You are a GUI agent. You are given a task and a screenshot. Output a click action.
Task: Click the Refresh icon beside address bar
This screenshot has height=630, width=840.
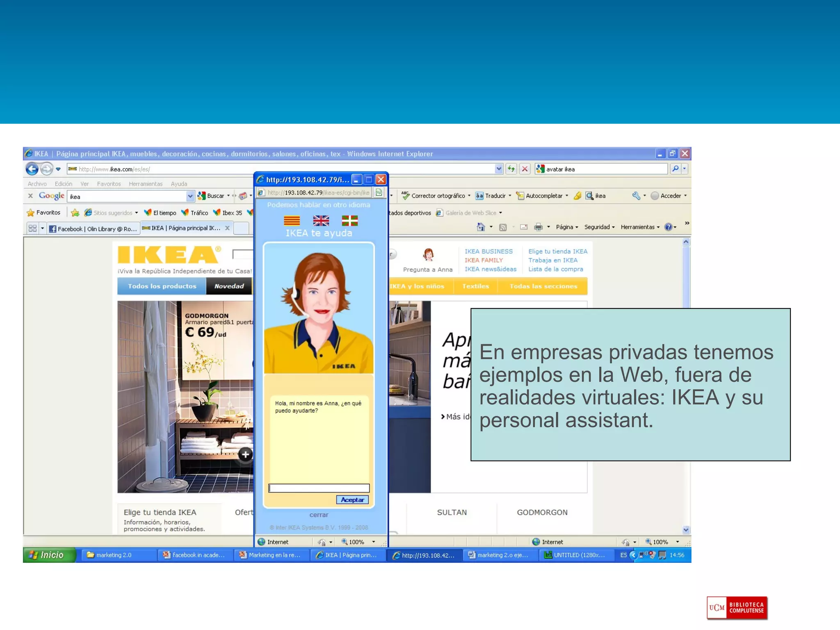511,169
